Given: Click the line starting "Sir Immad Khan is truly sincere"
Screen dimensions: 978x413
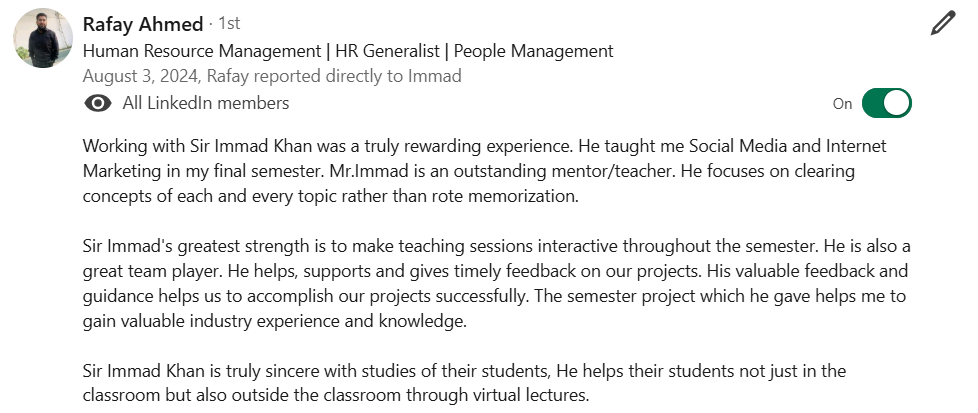Looking at the screenshot, I should [464, 371].
